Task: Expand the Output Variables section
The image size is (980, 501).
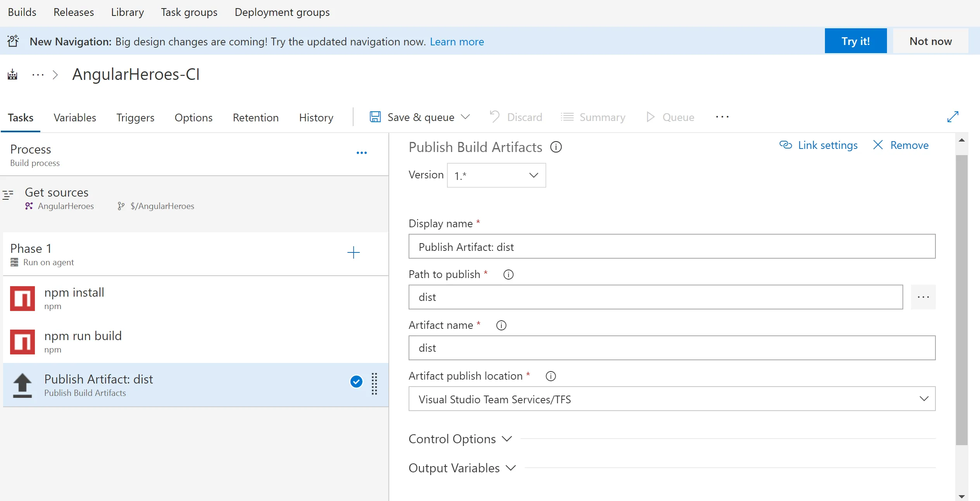Action: (x=462, y=468)
